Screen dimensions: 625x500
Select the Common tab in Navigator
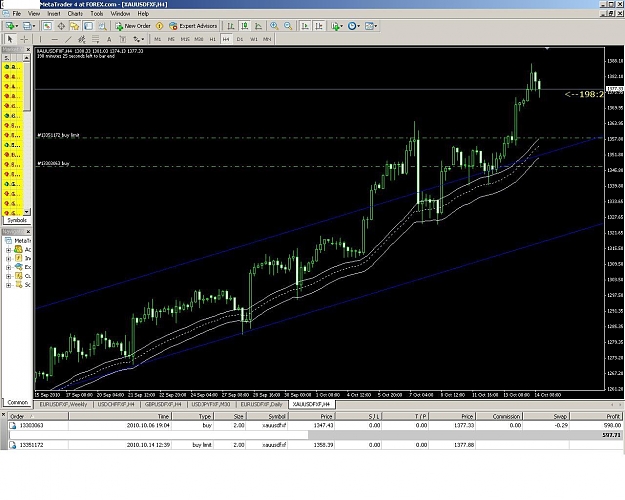[x=18, y=402]
